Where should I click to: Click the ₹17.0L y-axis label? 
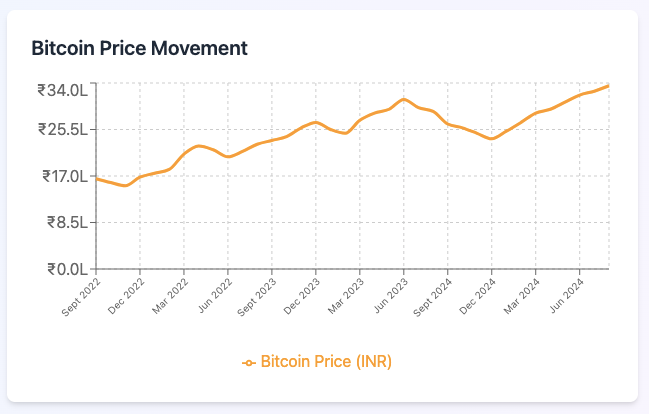64,176
